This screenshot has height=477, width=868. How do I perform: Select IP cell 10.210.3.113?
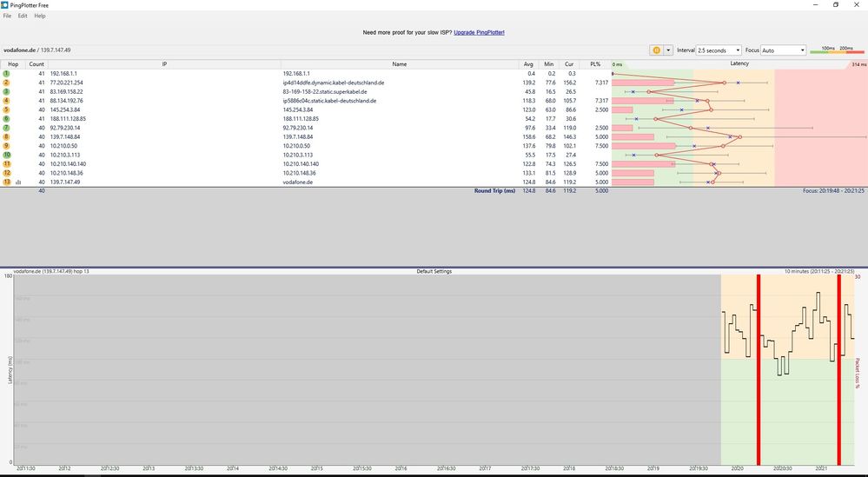65,155
